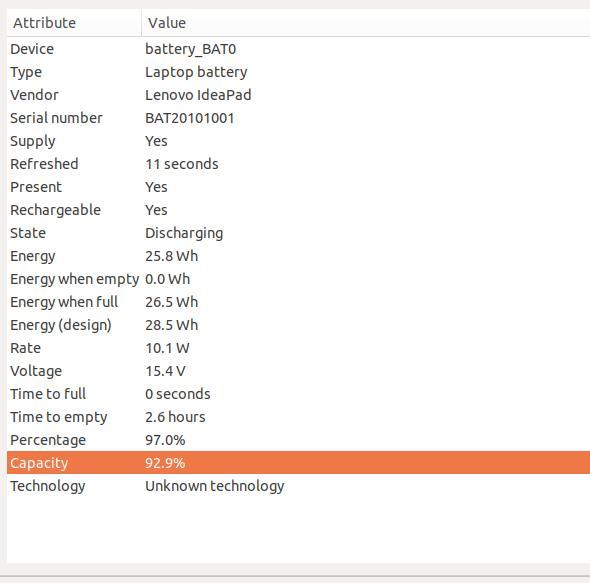Image resolution: width=590 pixels, height=583 pixels.
Task: Select the Present row
Action: coord(298,187)
